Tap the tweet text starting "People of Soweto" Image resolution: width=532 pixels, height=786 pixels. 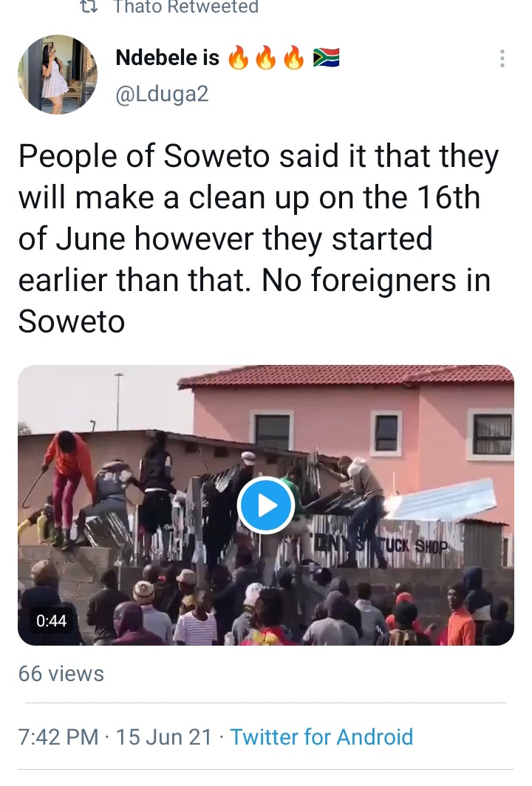[258, 239]
